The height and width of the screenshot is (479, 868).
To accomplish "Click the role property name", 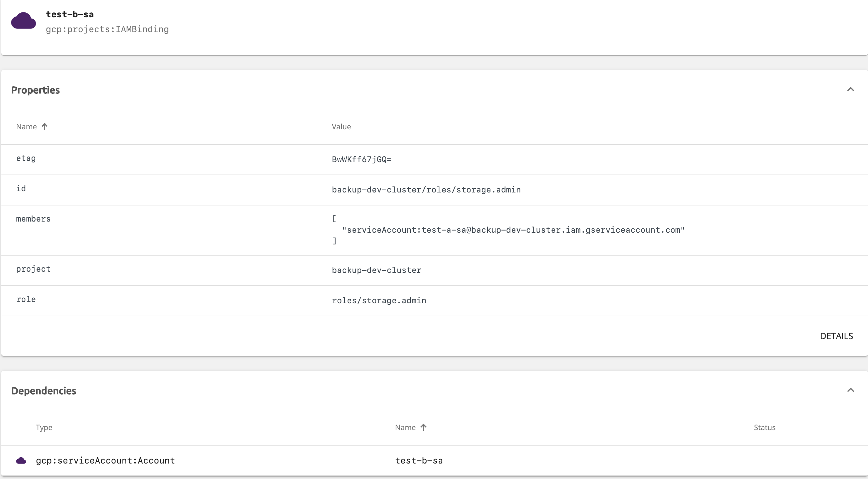I will tap(26, 299).
